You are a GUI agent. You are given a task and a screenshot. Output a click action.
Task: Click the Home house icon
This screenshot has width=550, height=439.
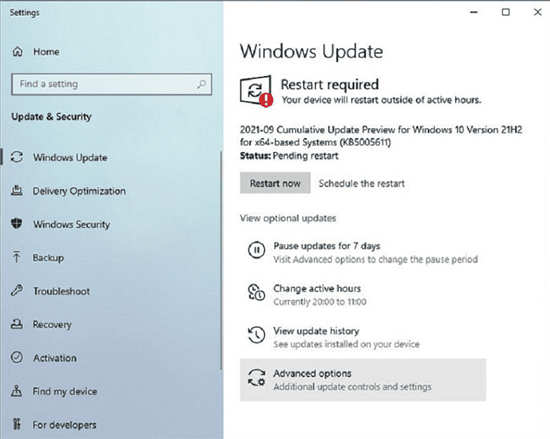coord(18,52)
